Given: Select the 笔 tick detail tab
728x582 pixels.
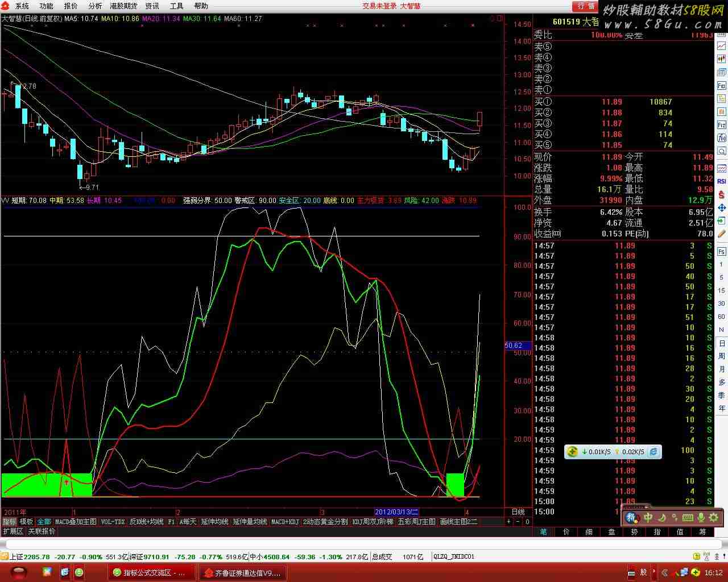Looking at the screenshot, I should pyautogui.click(x=543, y=531).
